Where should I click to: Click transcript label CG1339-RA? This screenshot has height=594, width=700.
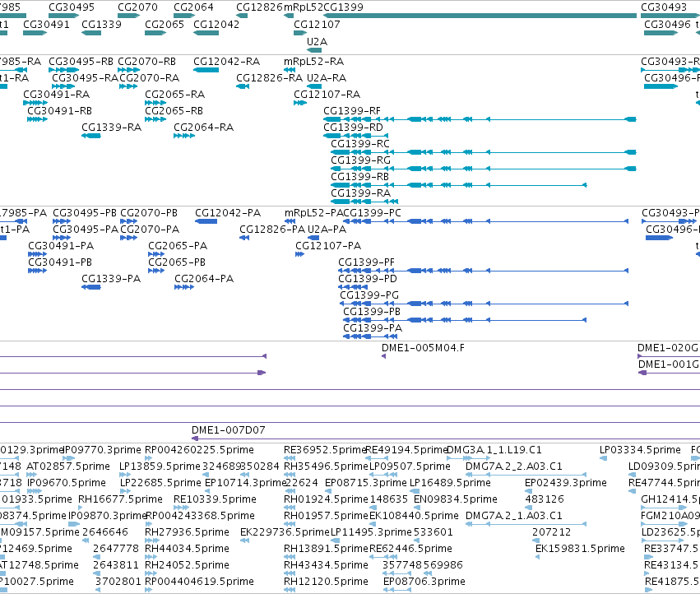click(x=111, y=128)
